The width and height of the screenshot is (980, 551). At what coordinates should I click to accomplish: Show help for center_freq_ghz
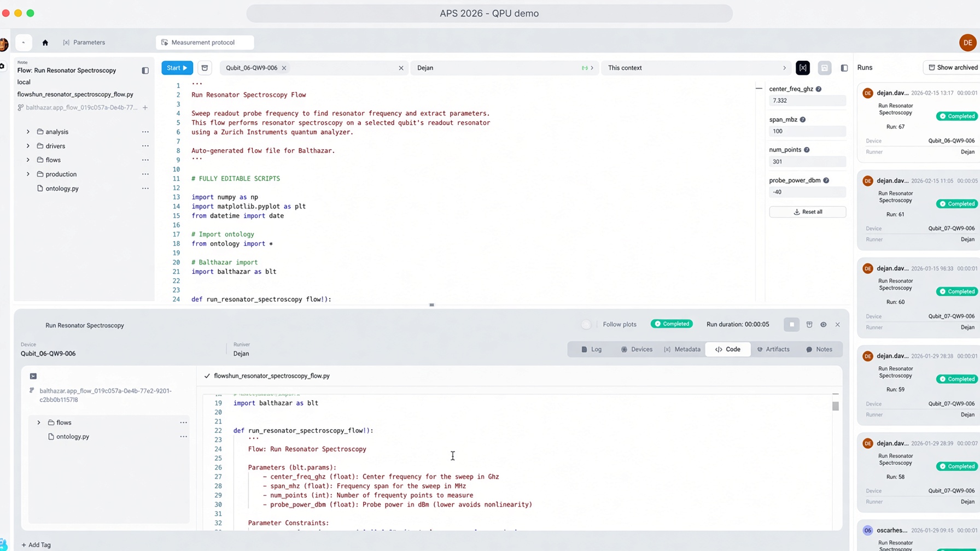(818, 89)
